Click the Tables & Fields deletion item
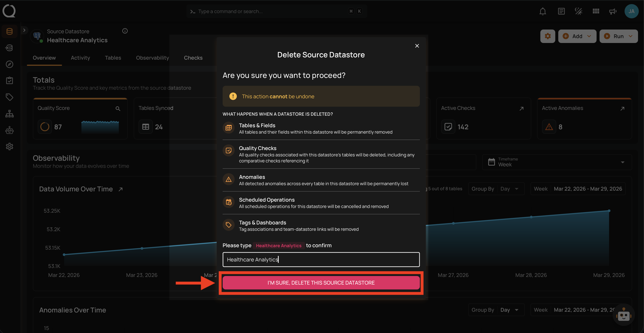This screenshot has height=333, width=644. pyautogui.click(x=321, y=128)
